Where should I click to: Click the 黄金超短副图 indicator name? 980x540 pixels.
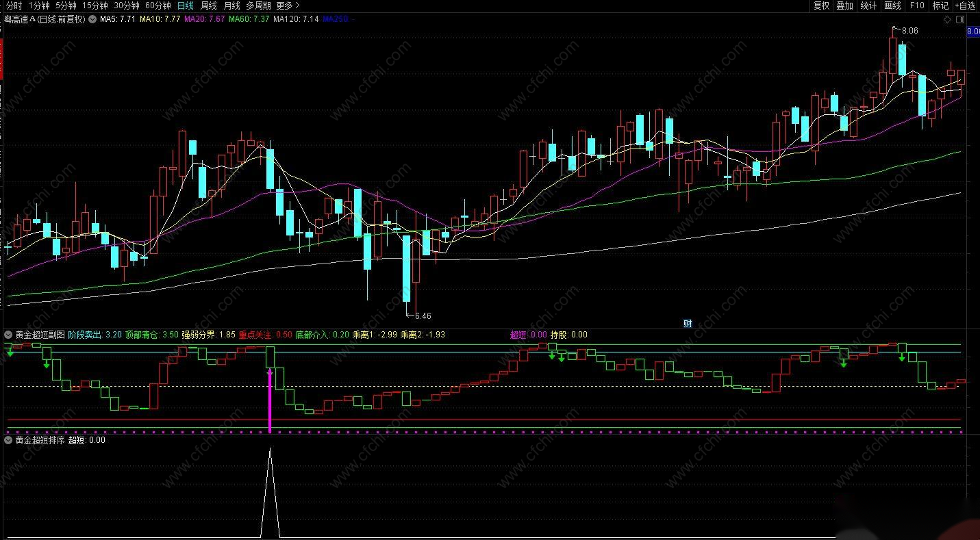coord(40,335)
